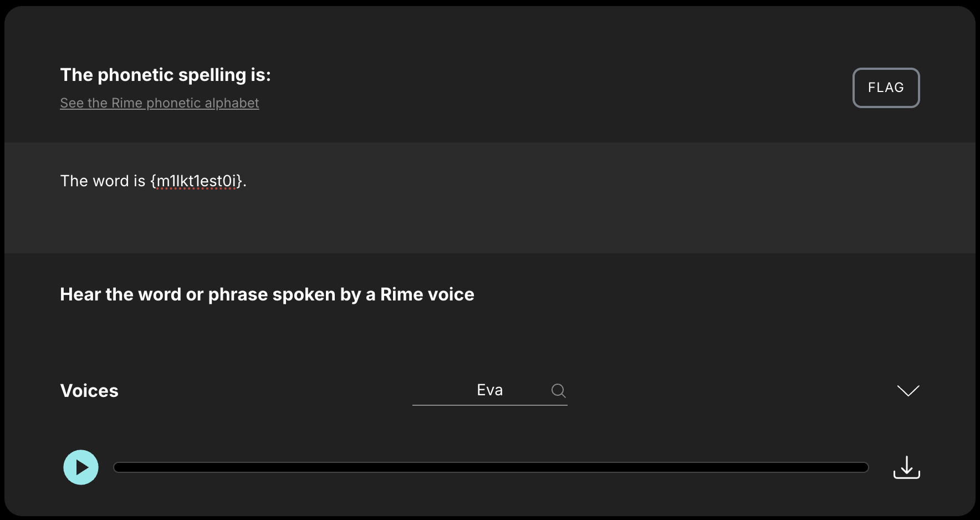This screenshot has height=520, width=980.
Task: Play the Rime voice audio
Action: pos(81,467)
